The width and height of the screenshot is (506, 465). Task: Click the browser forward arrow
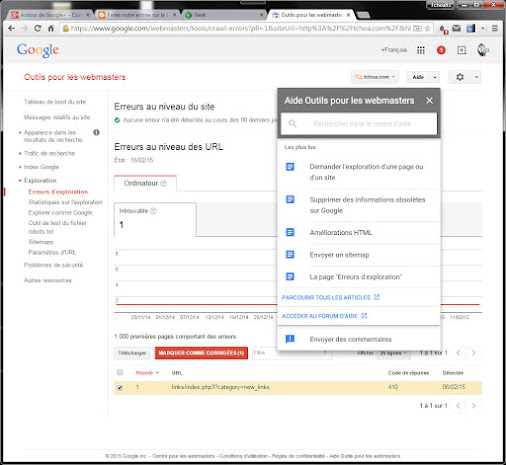coord(25,28)
